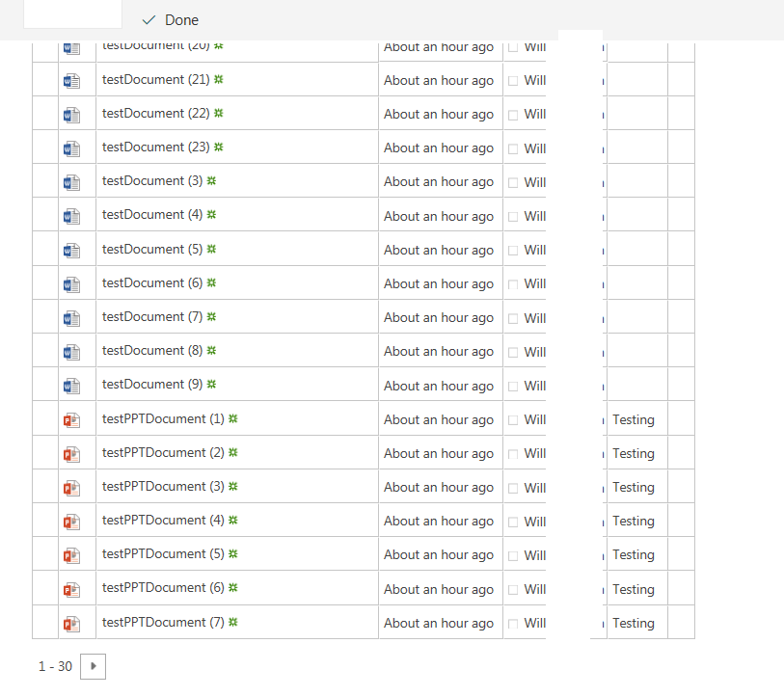Image resolution: width=784 pixels, height=697 pixels.
Task: Click the Word icon beside testDocument (9)
Action: tap(71, 386)
